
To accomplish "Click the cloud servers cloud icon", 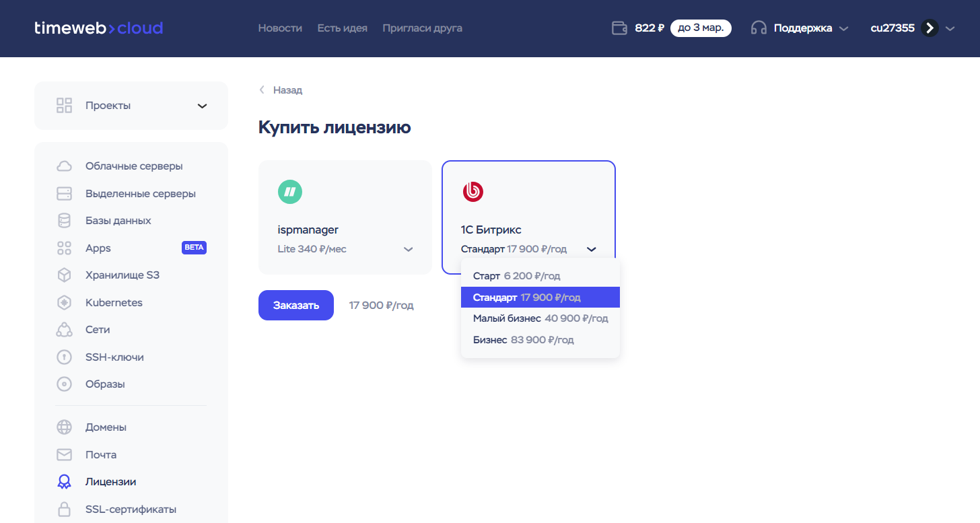I will coord(64,166).
